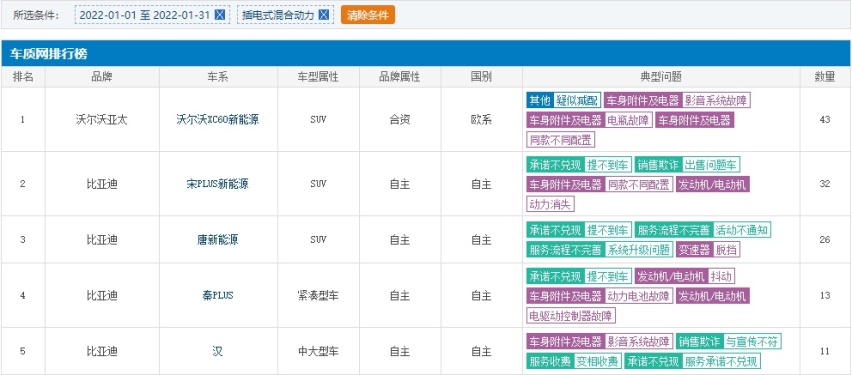
Task: Click the 与宣传不符 problem tag
Action: pyautogui.click(x=753, y=342)
